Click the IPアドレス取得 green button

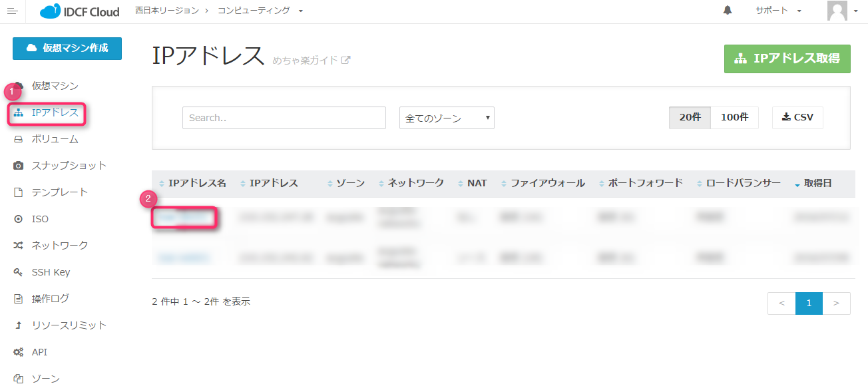[x=787, y=59]
